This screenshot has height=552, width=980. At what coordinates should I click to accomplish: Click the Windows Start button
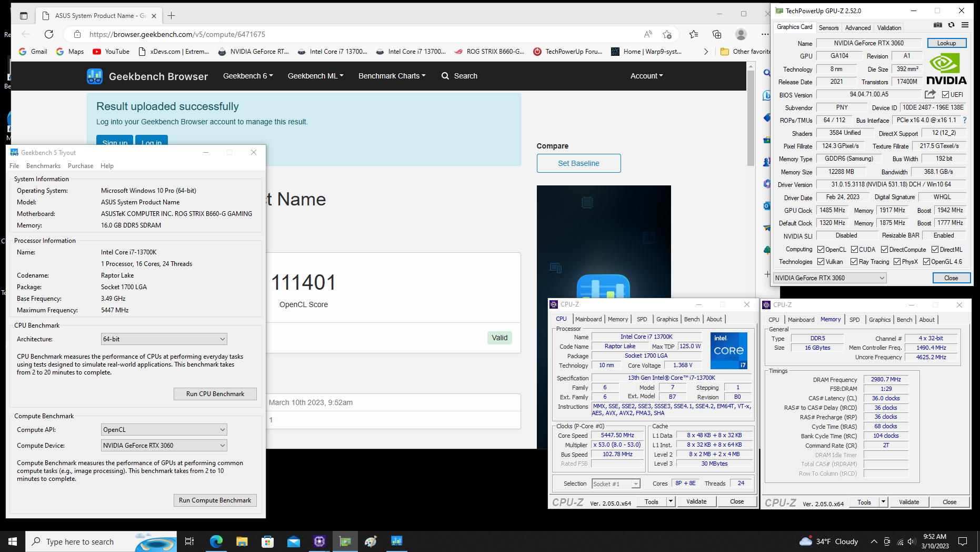(13, 541)
